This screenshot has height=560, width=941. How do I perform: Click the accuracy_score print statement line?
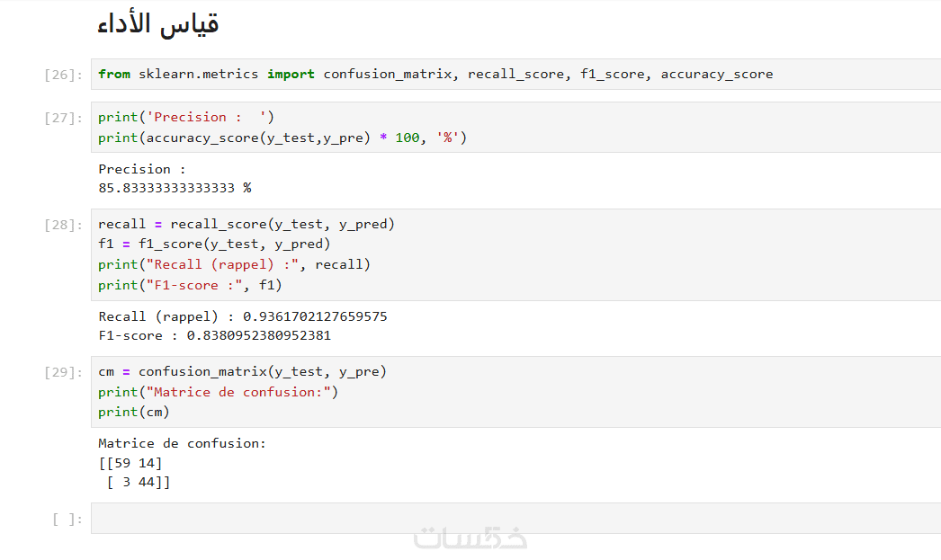click(x=282, y=138)
